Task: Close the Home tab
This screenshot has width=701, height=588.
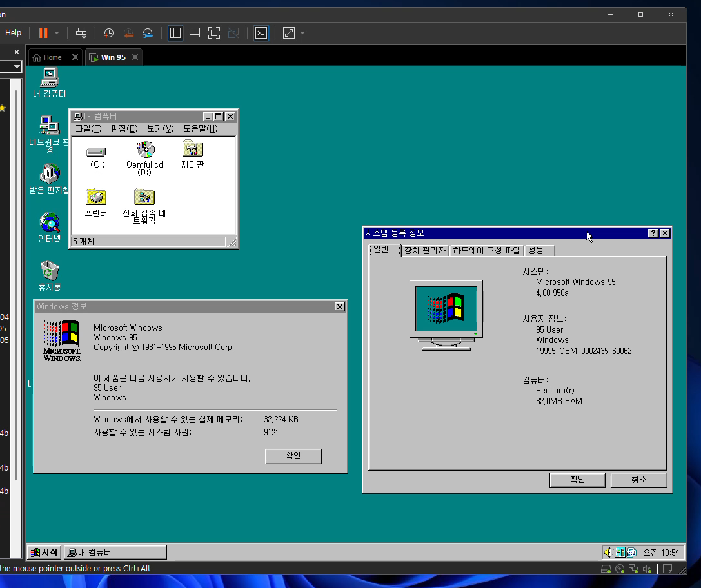Action: [x=75, y=57]
